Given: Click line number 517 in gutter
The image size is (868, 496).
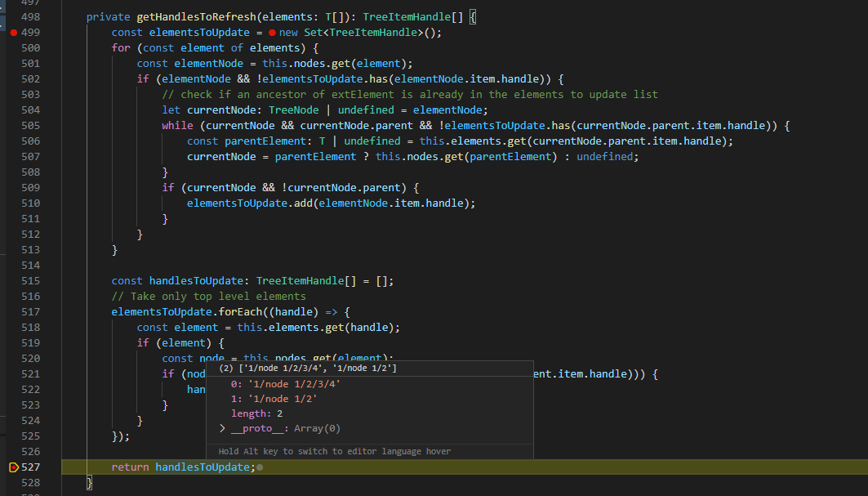Looking at the screenshot, I should [30, 312].
